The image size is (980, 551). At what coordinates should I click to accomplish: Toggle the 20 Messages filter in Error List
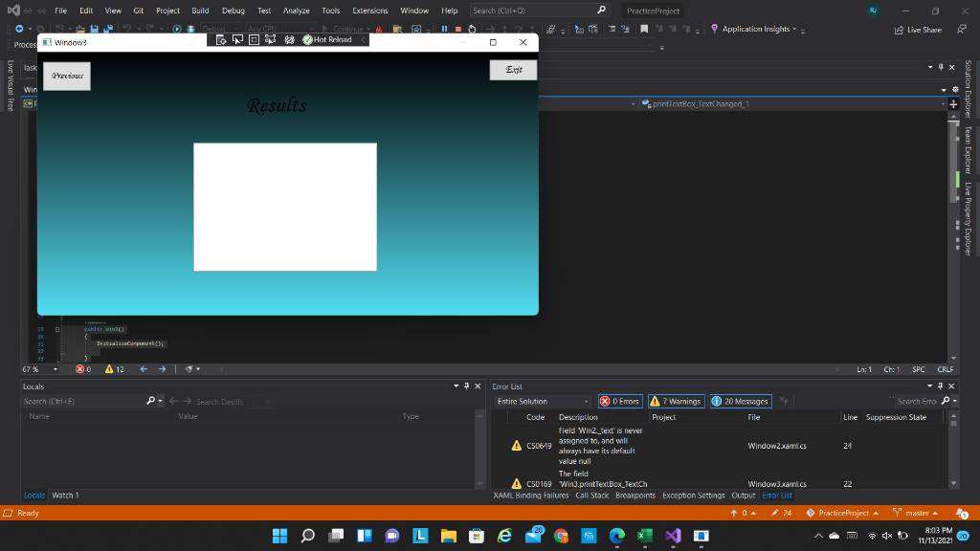pos(741,401)
